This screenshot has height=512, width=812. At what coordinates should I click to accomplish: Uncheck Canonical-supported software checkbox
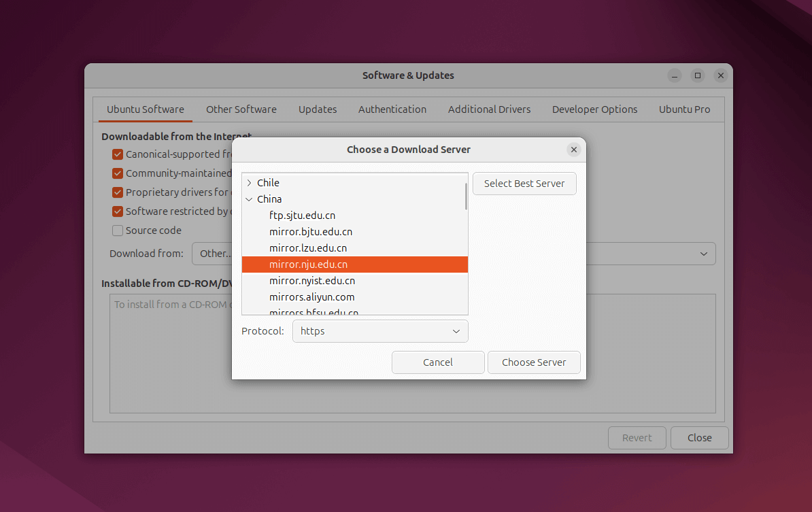118,154
